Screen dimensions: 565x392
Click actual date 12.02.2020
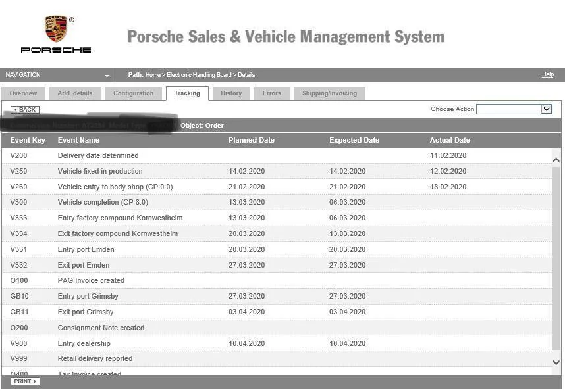pyautogui.click(x=448, y=172)
